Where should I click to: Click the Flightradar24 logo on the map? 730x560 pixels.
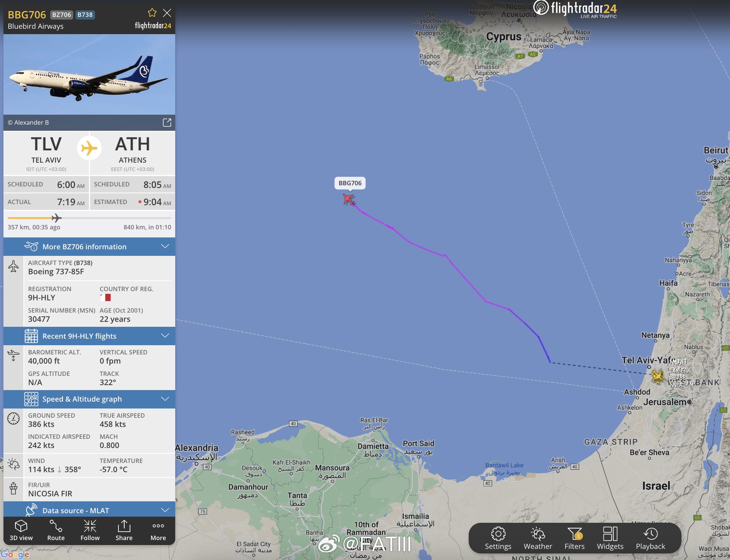point(575,9)
